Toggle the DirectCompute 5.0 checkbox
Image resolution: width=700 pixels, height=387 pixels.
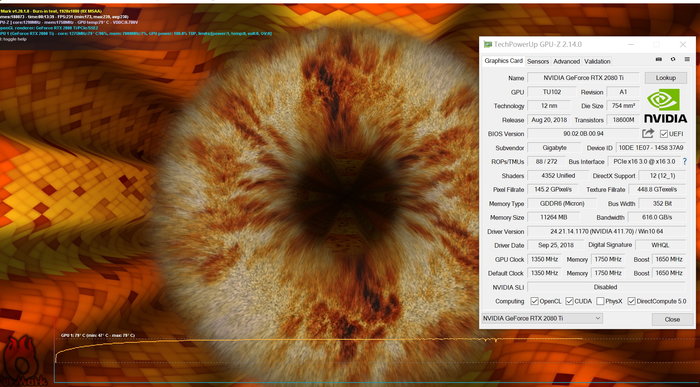(631, 301)
